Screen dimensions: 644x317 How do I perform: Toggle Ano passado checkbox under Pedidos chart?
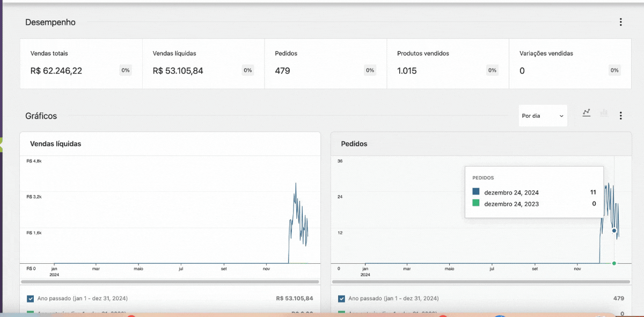[341, 298]
